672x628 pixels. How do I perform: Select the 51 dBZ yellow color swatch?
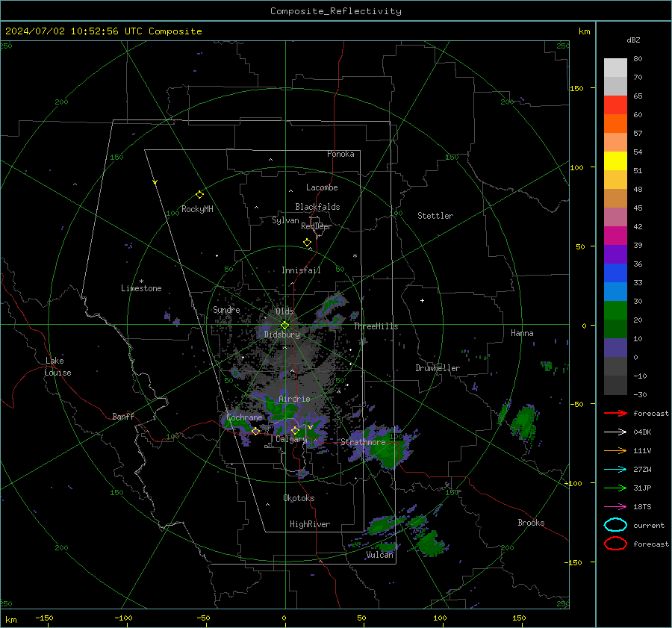tap(615, 161)
